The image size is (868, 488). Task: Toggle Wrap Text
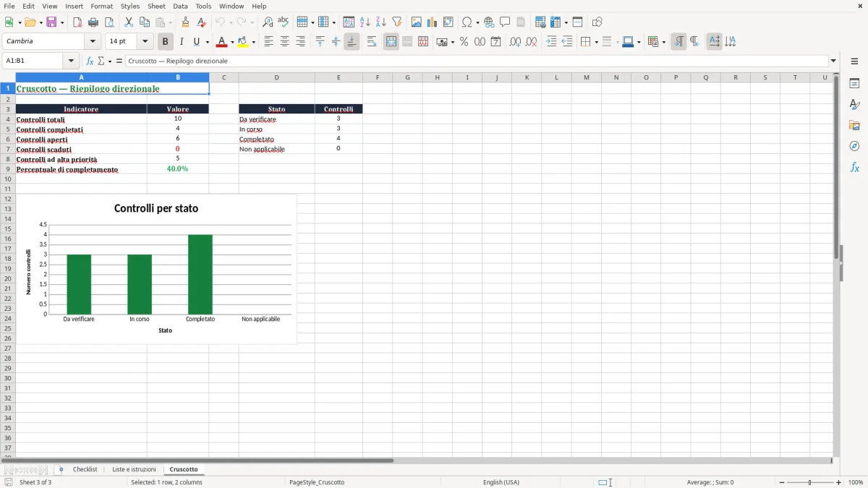coord(372,42)
